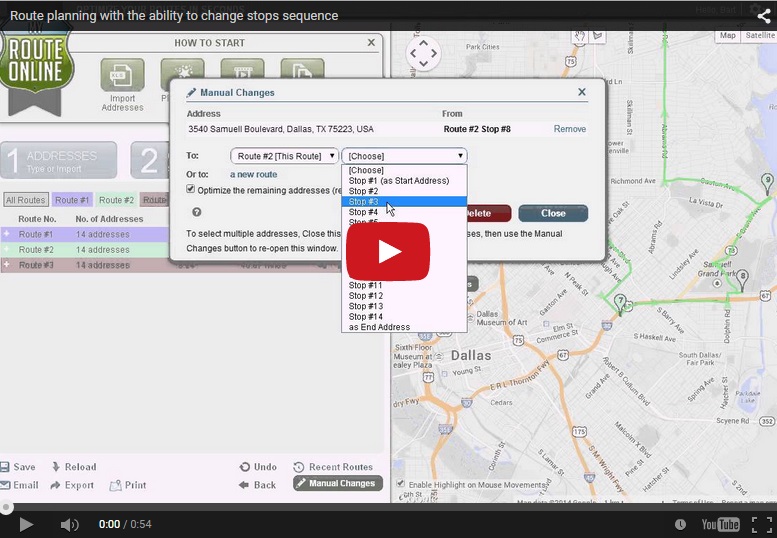Click the play icon in the video control bar

(x=26, y=524)
